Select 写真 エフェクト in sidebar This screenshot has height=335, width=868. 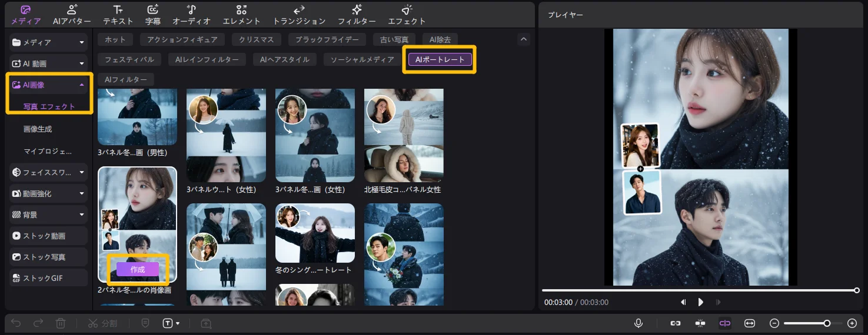(49, 106)
